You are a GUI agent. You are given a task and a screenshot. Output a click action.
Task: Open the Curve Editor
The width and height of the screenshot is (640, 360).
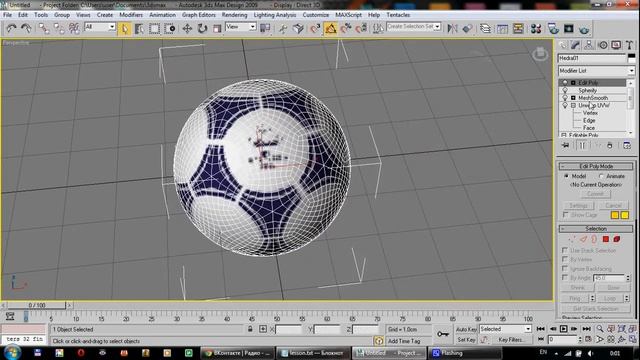pos(502,28)
